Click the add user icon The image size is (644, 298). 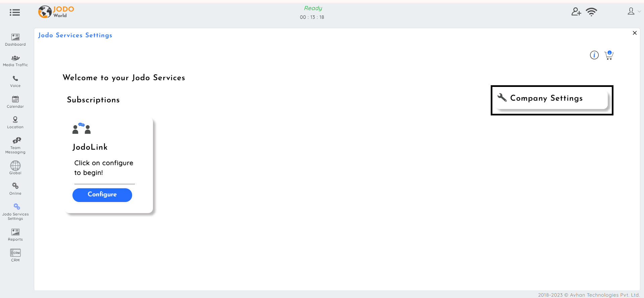(576, 12)
